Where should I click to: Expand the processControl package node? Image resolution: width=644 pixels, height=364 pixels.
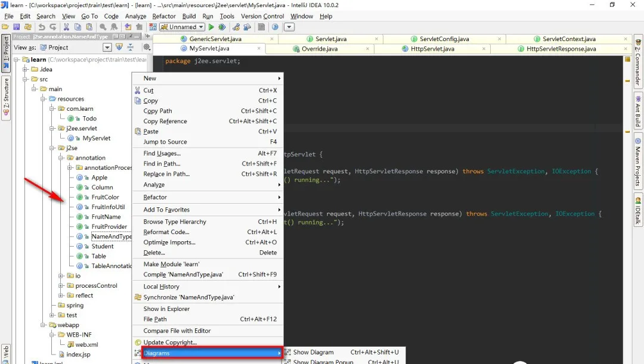click(61, 286)
